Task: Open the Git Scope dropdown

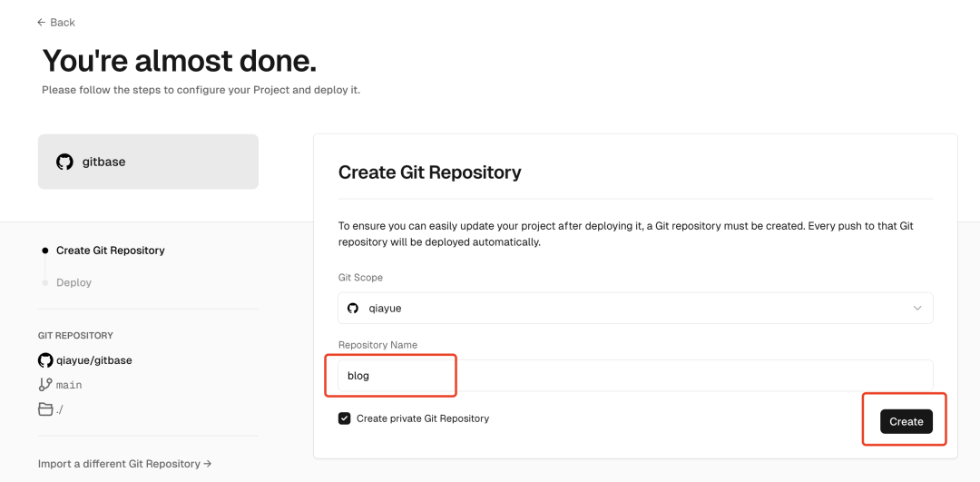Action: 635,309
